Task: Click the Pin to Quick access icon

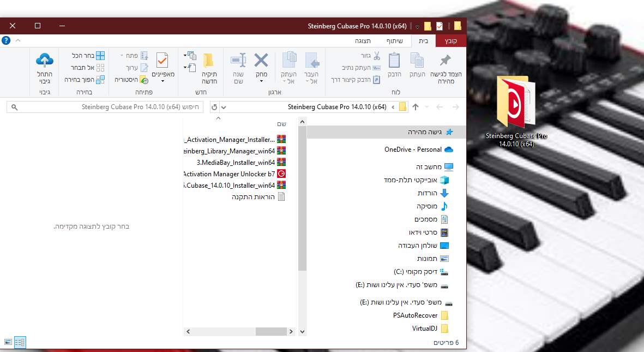Action: 445,61
